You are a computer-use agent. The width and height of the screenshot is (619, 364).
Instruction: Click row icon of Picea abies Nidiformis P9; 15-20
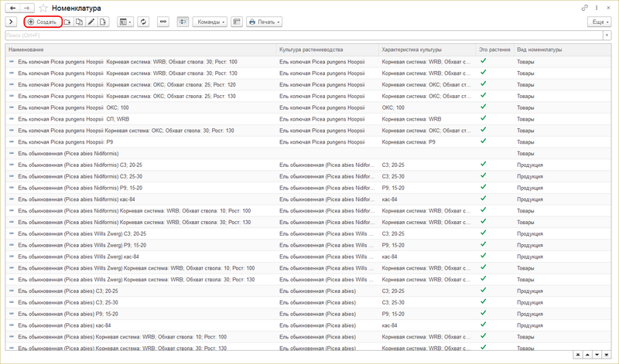click(12, 188)
